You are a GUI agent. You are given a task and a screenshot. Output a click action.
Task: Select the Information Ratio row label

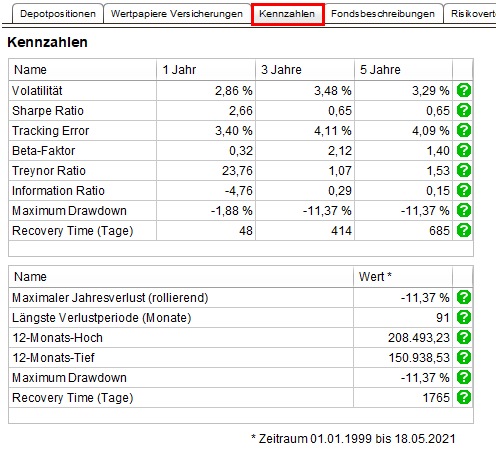click(58, 191)
